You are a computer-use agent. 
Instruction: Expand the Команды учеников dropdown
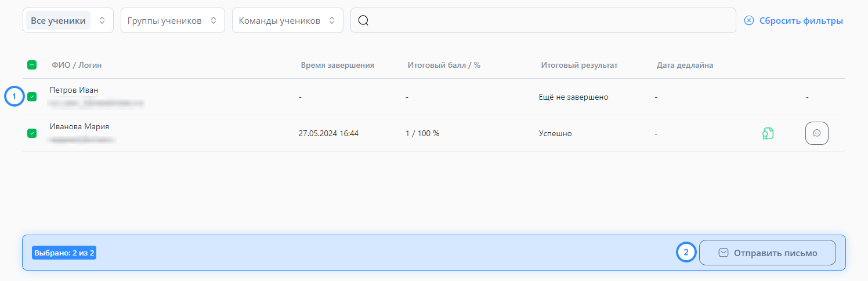click(x=288, y=20)
